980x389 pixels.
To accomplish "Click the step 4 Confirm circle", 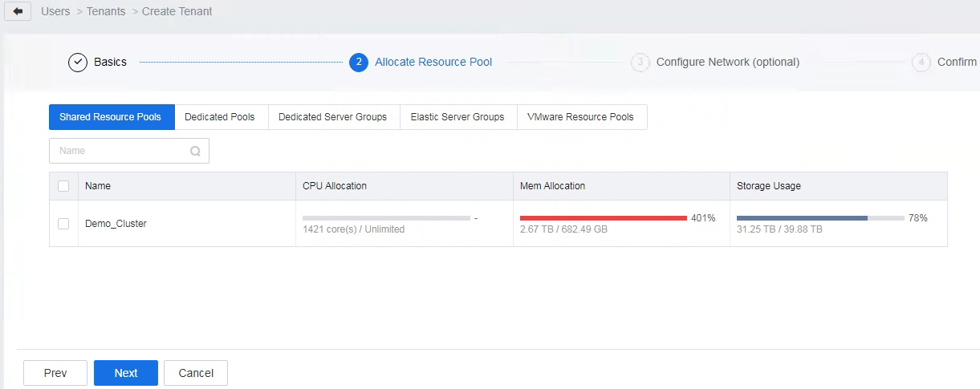I will click(x=921, y=63).
